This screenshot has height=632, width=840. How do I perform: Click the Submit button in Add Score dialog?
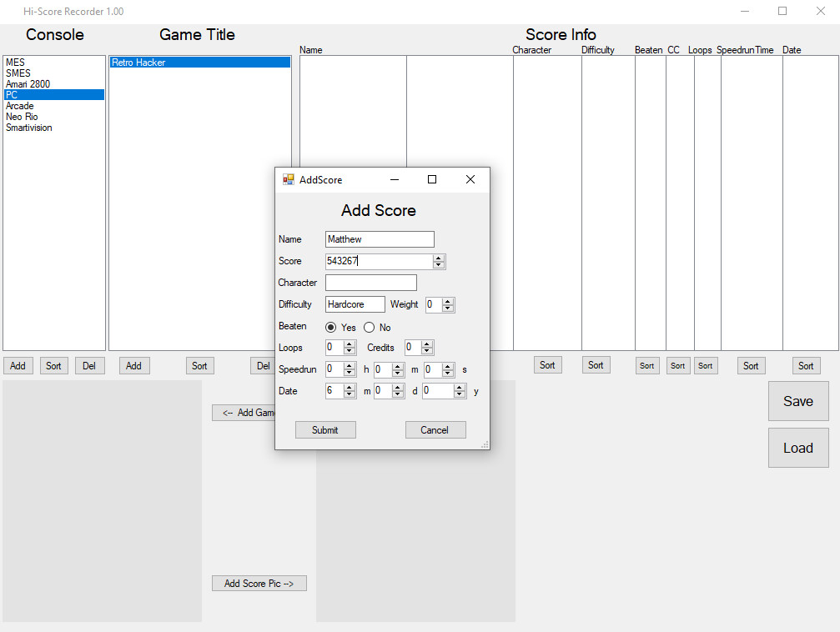click(x=325, y=429)
